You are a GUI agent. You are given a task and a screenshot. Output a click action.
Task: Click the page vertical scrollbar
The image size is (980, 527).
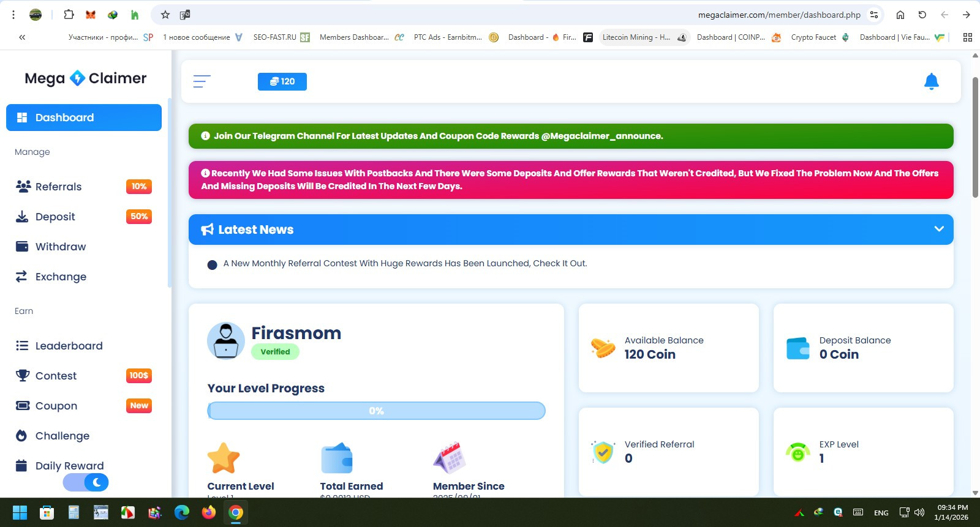pos(975,137)
